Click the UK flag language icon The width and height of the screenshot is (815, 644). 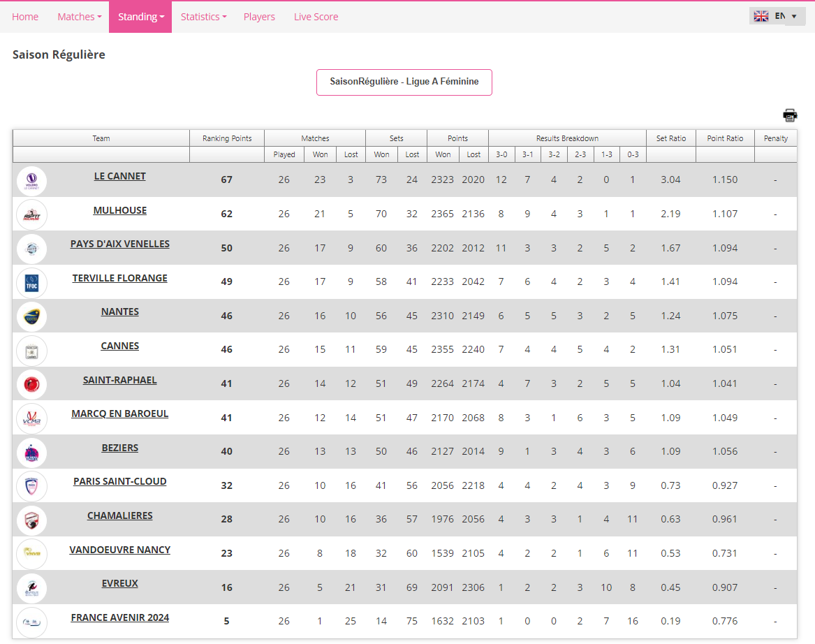tap(761, 16)
